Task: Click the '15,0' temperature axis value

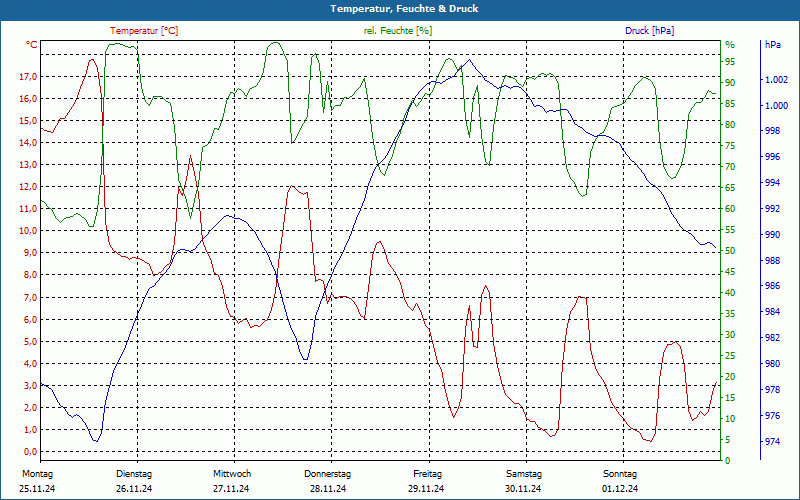Action: 28,120
